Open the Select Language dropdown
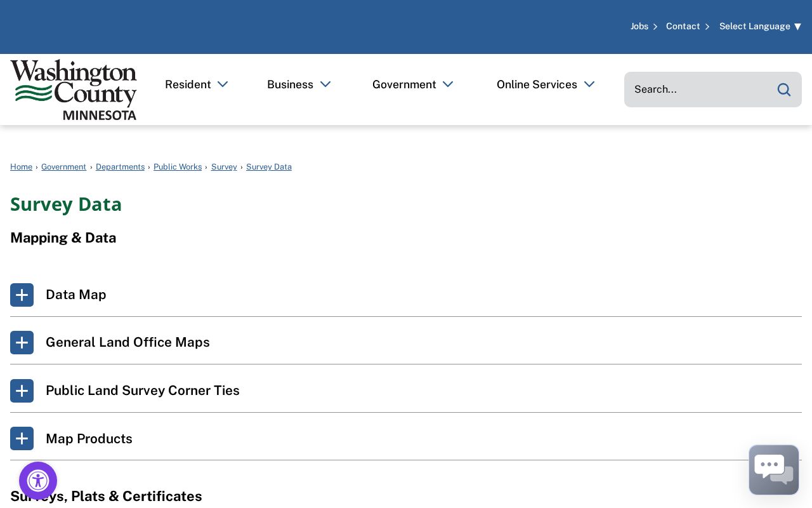 [x=761, y=26]
